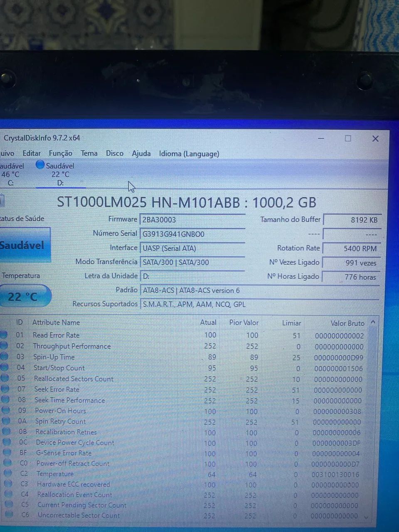Image resolution: width=399 pixels, height=532 pixels.
Task: Click the Letra da Unidade field D:
Action: click(192, 276)
